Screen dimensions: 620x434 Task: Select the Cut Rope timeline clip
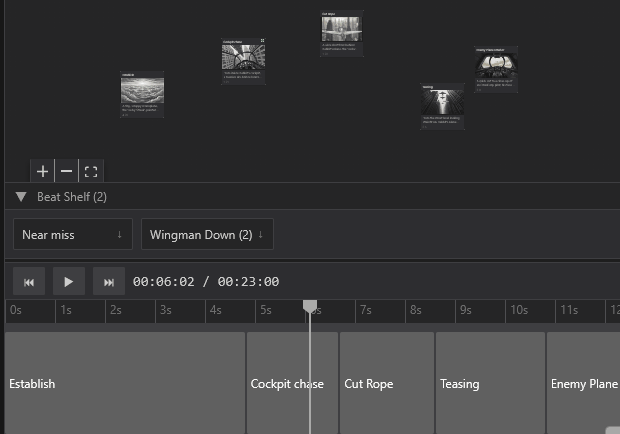pos(387,383)
